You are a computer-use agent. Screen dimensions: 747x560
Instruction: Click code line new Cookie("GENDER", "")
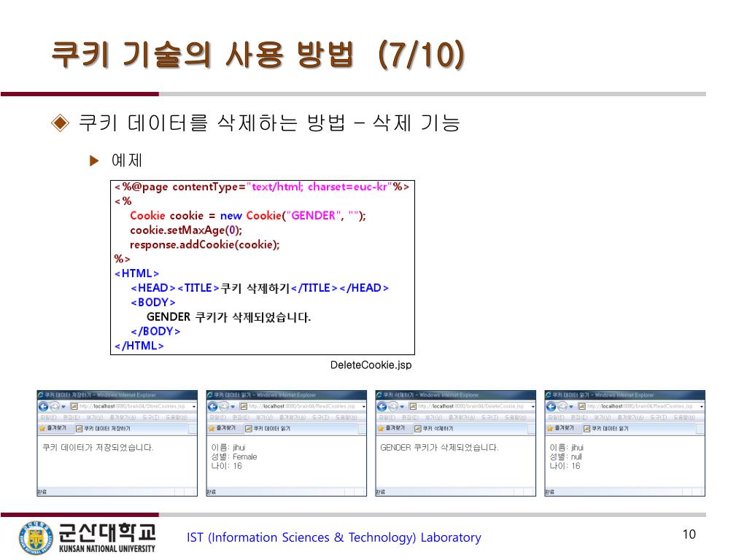click(248, 216)
